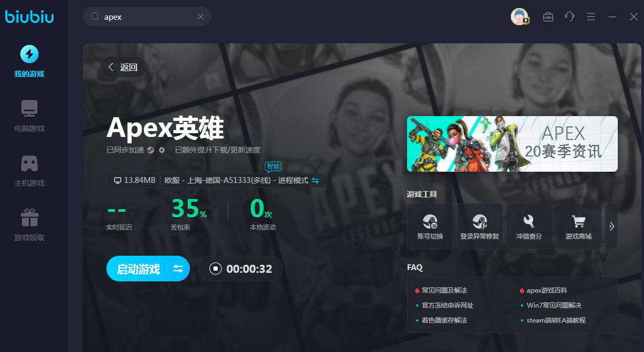Open FAQ link 官方冻结申诉网址
The height and width of the screenshot is (352, 644).
[447, 305]
